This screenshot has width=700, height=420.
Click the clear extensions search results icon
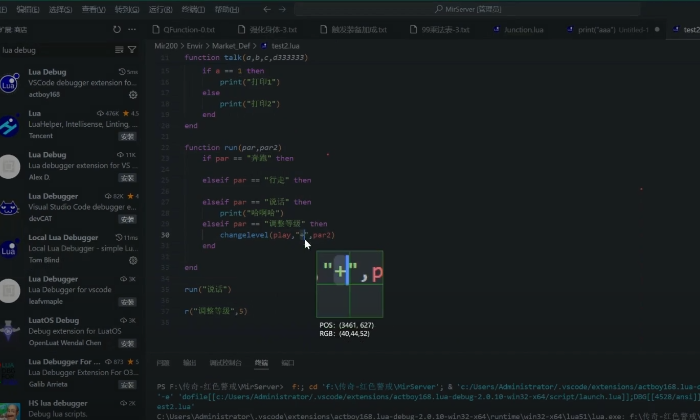point(119,49)
